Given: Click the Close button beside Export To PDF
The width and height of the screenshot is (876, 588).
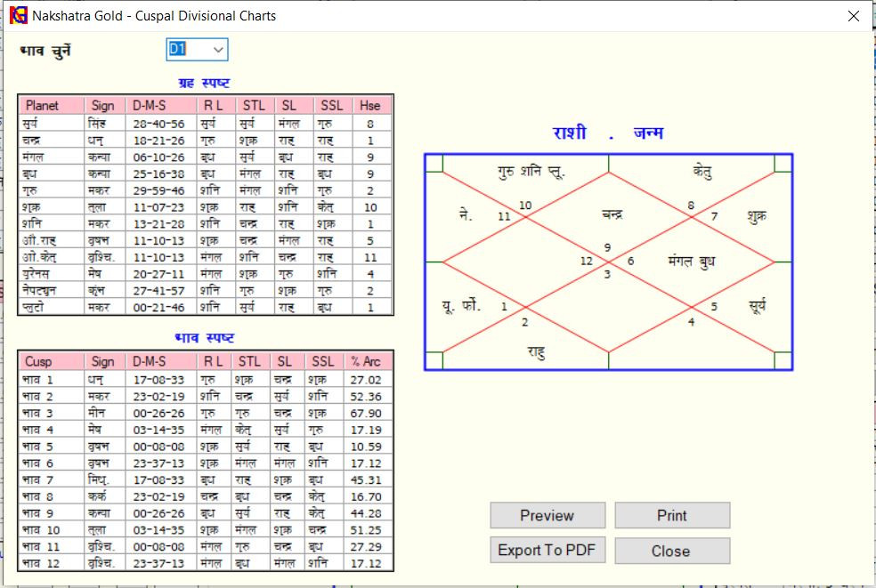Looking at the screenshot, I should [x=671, y=551].
